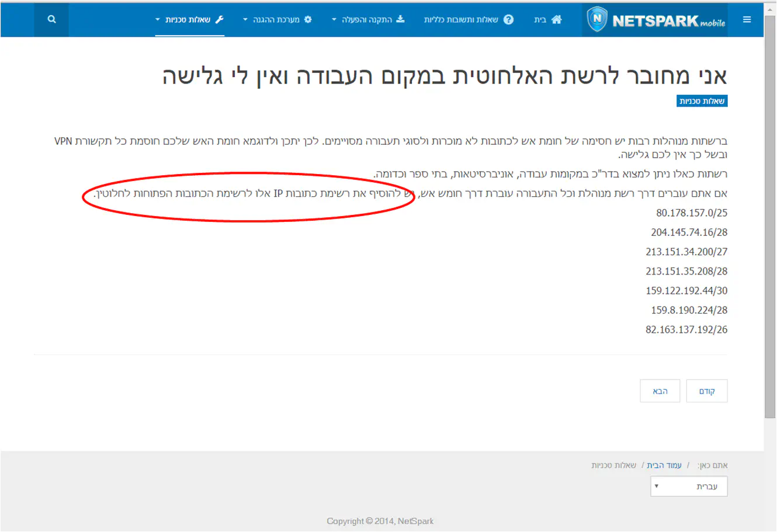Click the gear icon beside מערכת ההגנה

pos(308,20)
